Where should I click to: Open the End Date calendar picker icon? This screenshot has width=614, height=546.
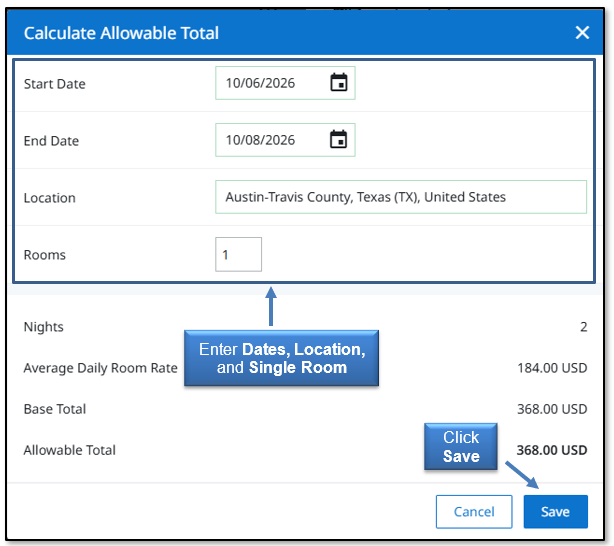[x=339, y=139]
